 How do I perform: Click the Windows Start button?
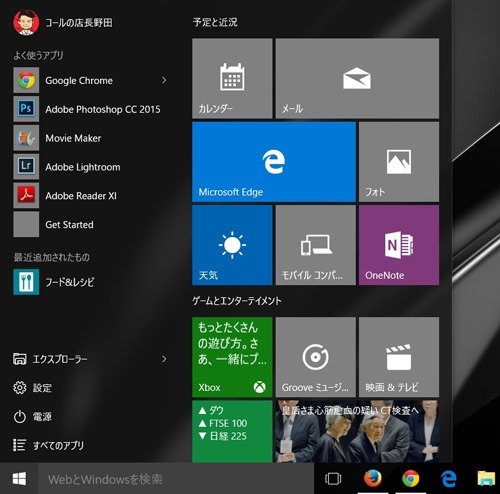point(19,479)
